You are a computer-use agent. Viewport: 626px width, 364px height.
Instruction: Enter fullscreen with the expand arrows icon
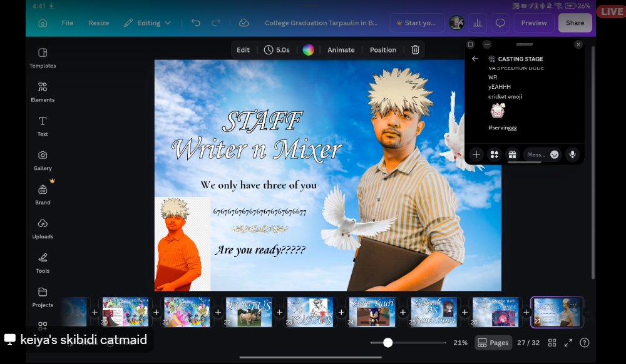(568, 343)
